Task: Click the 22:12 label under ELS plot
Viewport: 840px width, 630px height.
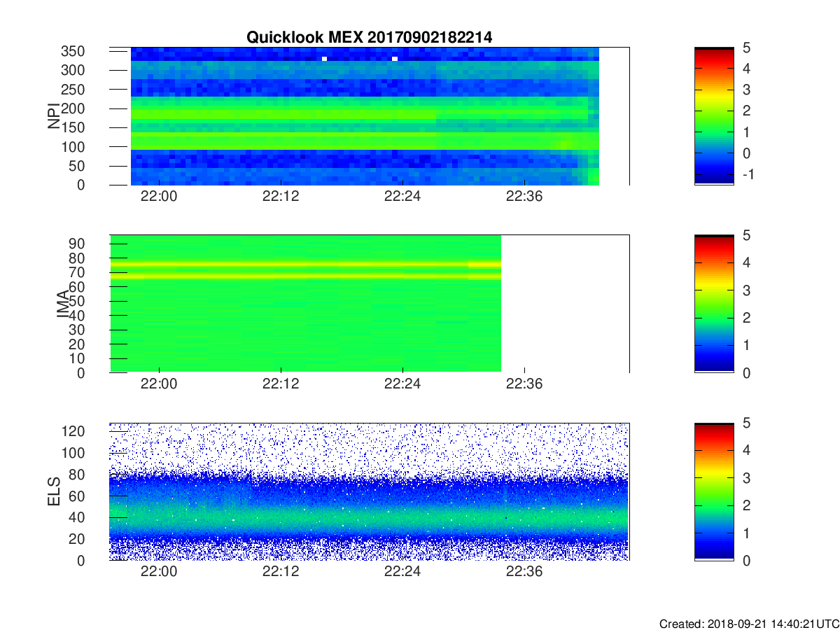Action: (x=281, y=572)
